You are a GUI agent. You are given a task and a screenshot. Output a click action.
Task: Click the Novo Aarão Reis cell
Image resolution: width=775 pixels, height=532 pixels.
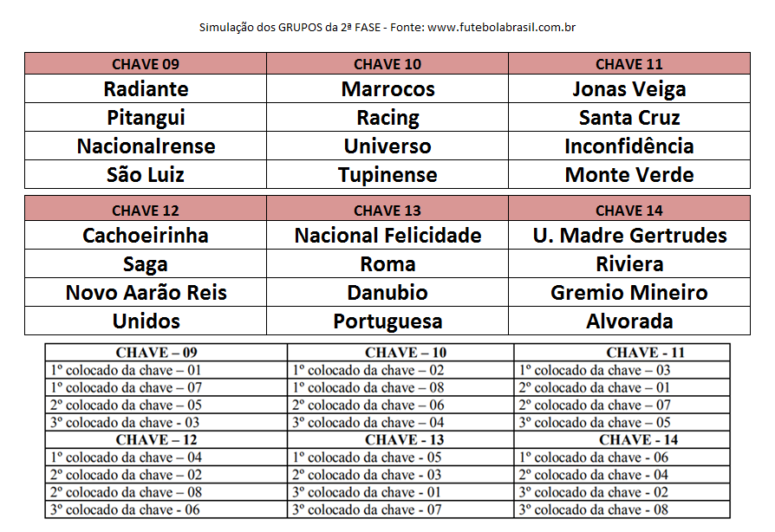[x=146, y=293]
